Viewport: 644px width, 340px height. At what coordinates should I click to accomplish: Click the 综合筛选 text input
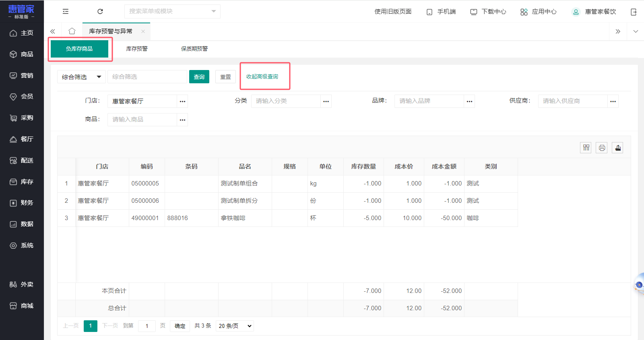click(148, 77)
